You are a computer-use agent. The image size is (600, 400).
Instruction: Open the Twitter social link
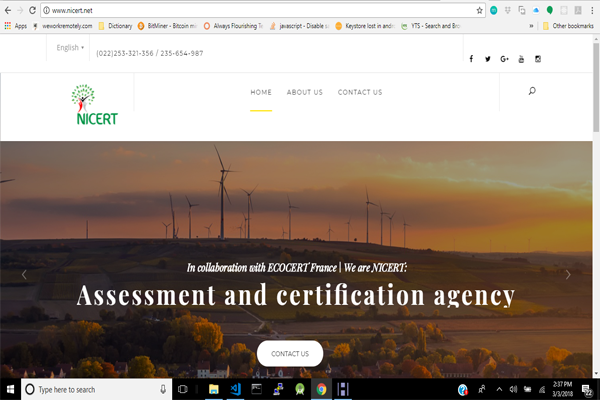(488, 59)
